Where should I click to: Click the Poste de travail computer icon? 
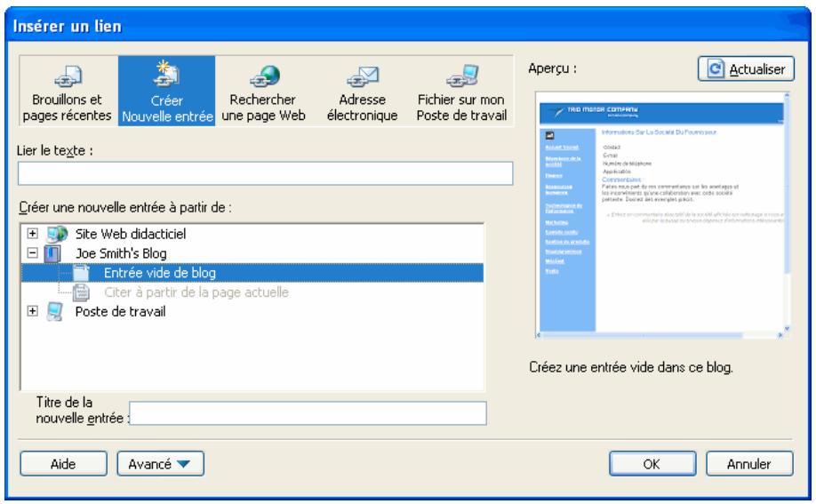point(54,311)
